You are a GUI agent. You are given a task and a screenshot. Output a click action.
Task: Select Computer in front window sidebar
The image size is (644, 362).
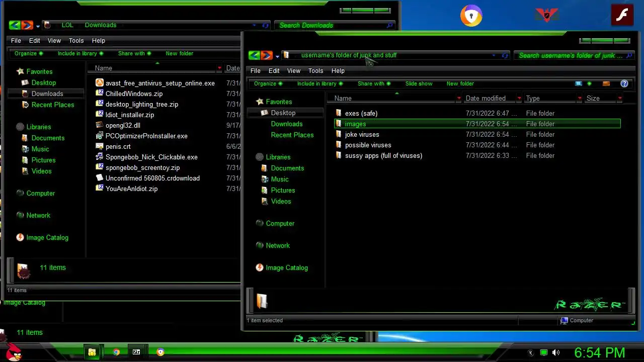tap(280, 223)
